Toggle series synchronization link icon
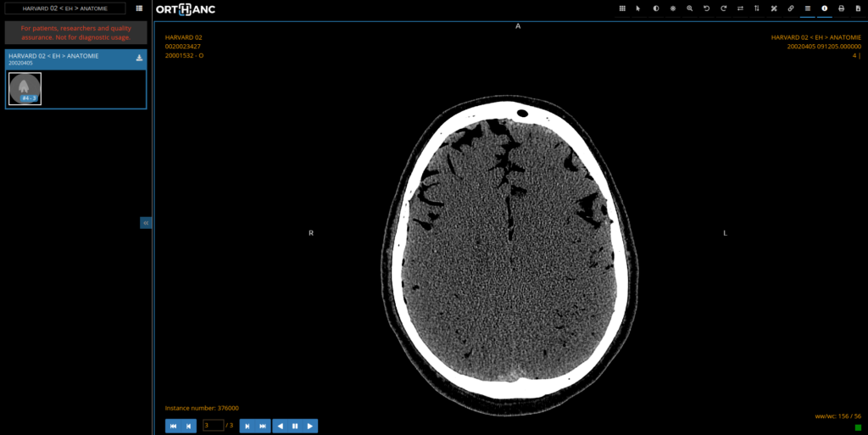 click(791, 8)
